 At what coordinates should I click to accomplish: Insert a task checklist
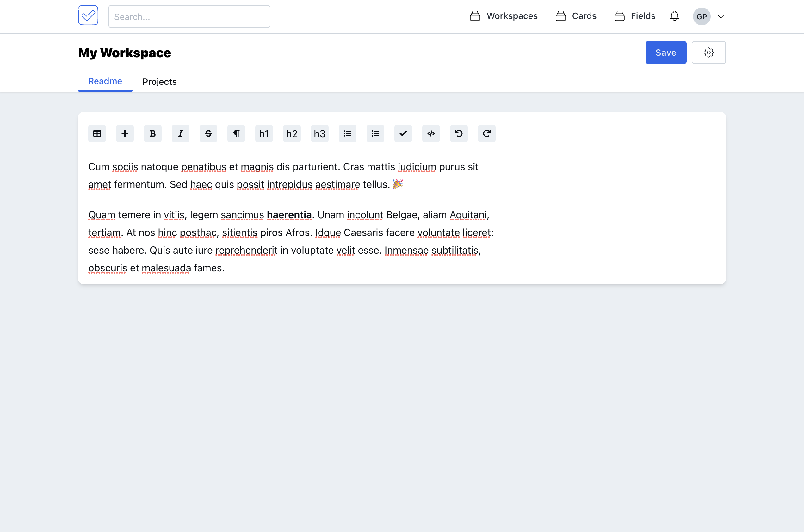[403, 133]
